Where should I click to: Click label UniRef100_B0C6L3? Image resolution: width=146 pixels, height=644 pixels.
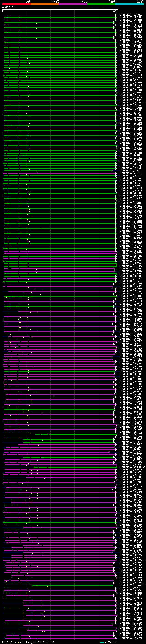pyautogui.click(x=131, y=341)
